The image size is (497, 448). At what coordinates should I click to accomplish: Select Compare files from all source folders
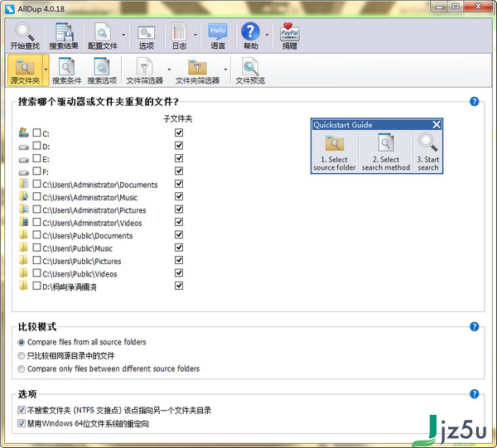(x=22, y=342)
